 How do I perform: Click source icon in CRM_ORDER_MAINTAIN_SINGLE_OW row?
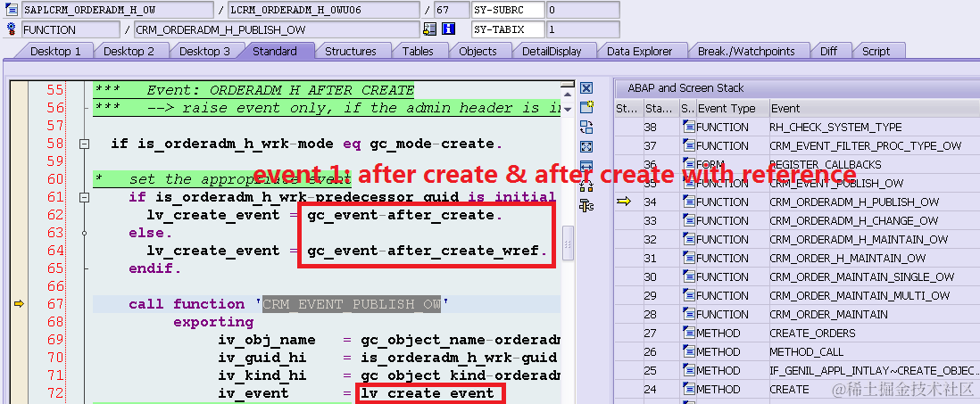pos(689,276)
